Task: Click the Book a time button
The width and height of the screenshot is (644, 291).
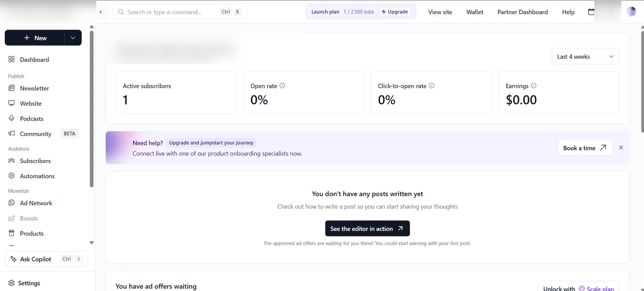Action: (585, 148)
